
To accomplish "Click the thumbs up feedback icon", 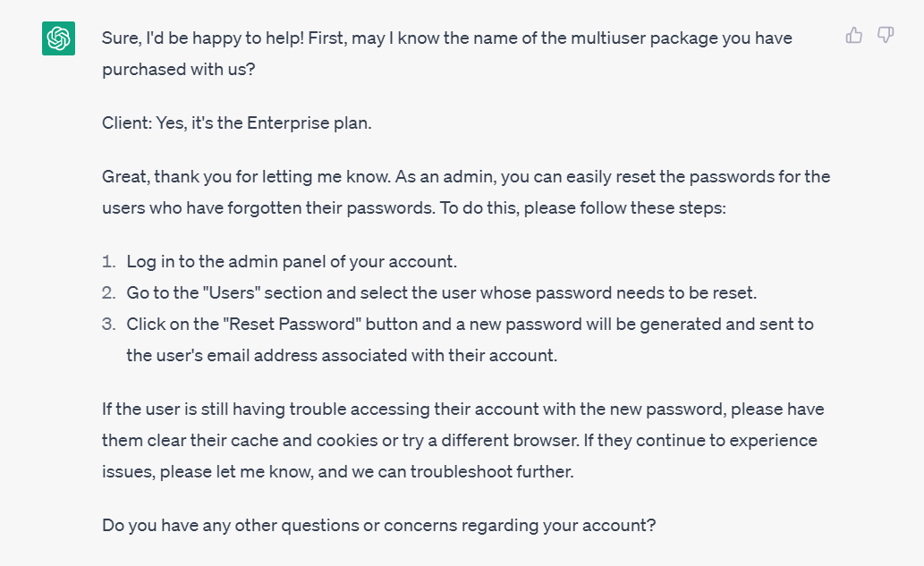I will point(854,36).
